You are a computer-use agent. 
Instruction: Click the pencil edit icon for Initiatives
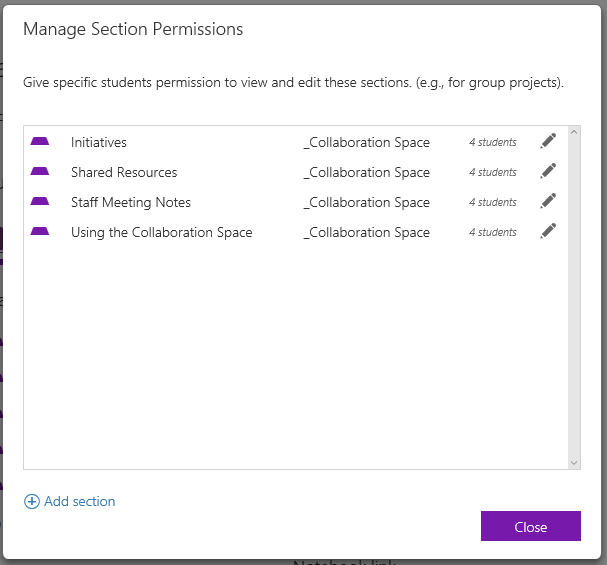(547, 141)
